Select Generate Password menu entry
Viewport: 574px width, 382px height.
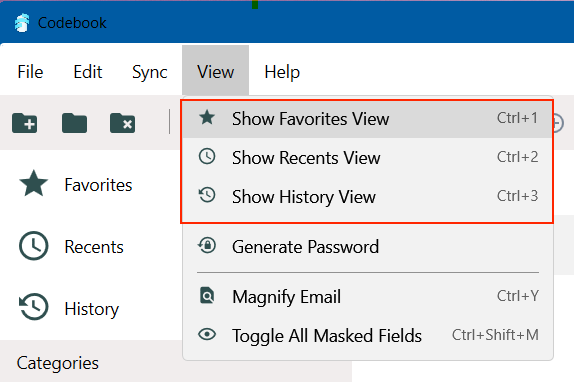[x=368, y=247]
